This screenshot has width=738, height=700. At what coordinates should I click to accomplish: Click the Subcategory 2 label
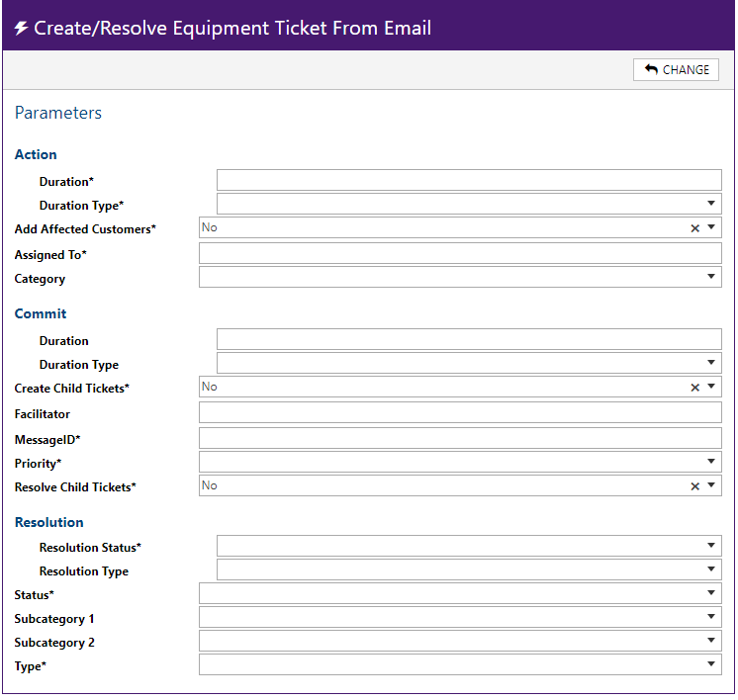54,643
